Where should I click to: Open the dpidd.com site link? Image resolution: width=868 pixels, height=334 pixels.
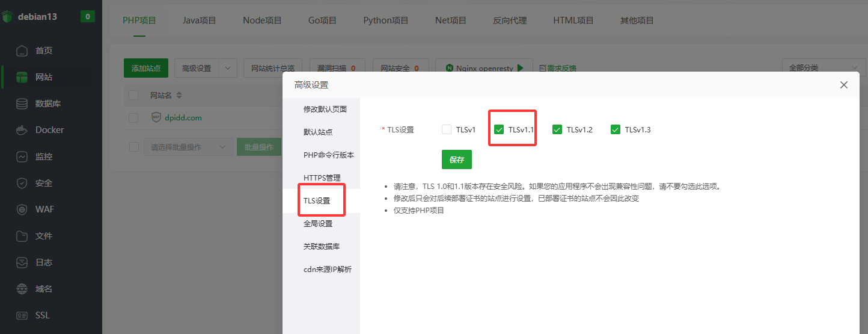click(183, 118)
